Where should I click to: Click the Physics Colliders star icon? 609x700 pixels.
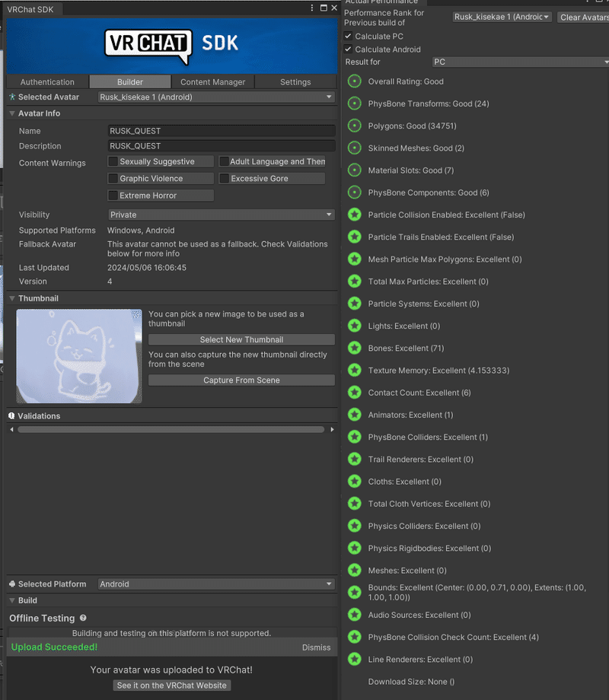pyautogui.click(x=354, y=526)
